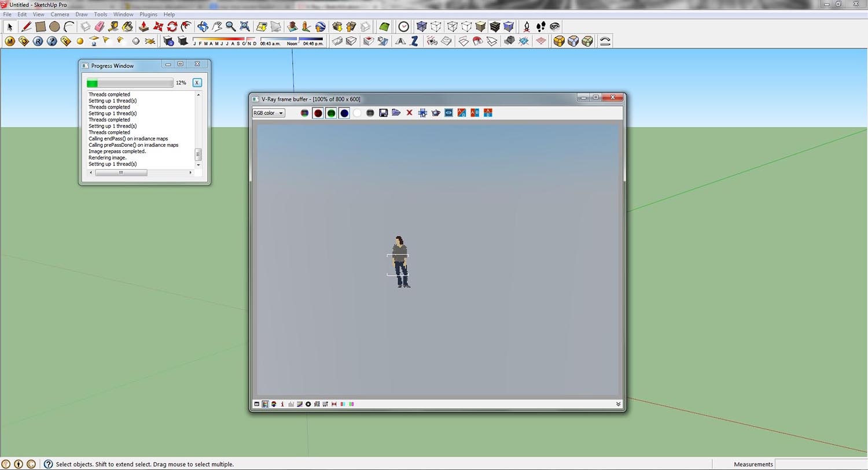The height and width of the screenshot is (470, 868).
Task: Click the Measurements input box
Action: [x=821, y=464]
